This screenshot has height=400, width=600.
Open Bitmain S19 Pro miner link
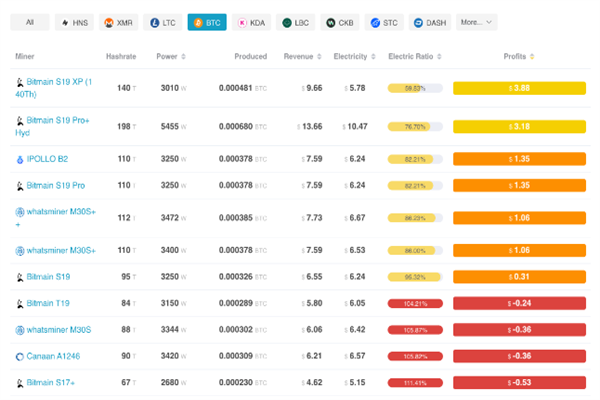tap(56, 185)
